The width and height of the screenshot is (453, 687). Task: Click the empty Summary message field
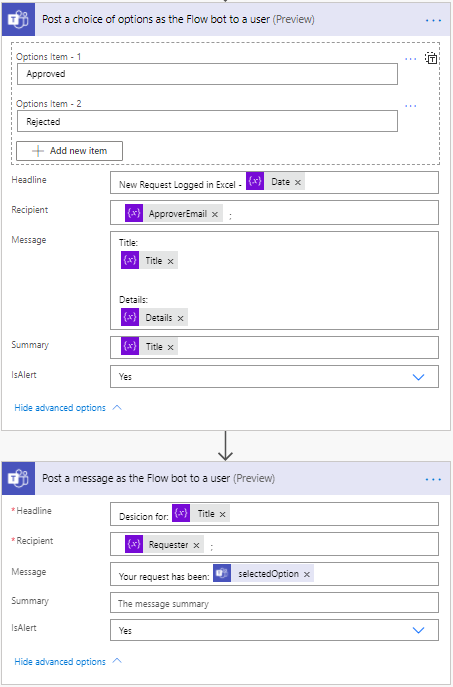[x=274, y=603]
